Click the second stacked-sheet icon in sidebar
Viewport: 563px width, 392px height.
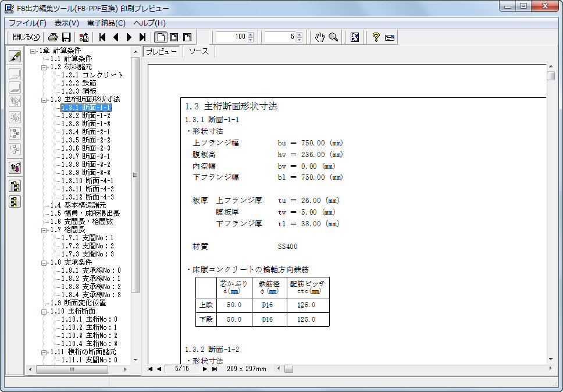tap(15, 87)
